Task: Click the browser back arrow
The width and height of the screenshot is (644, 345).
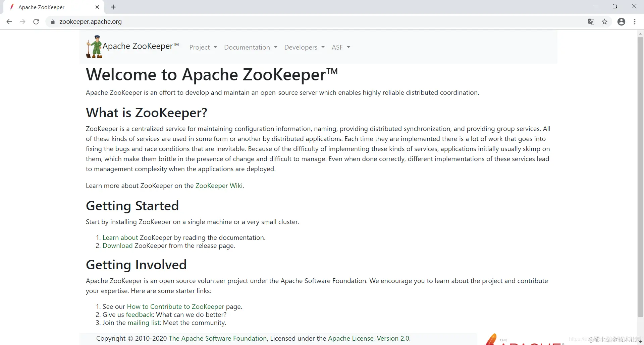Action: pyautogui.click(x=9, y=22)
